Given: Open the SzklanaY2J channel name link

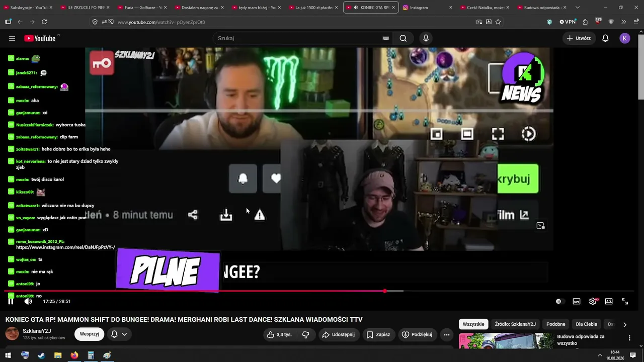Looking at the screenshot, I should 37,331.
